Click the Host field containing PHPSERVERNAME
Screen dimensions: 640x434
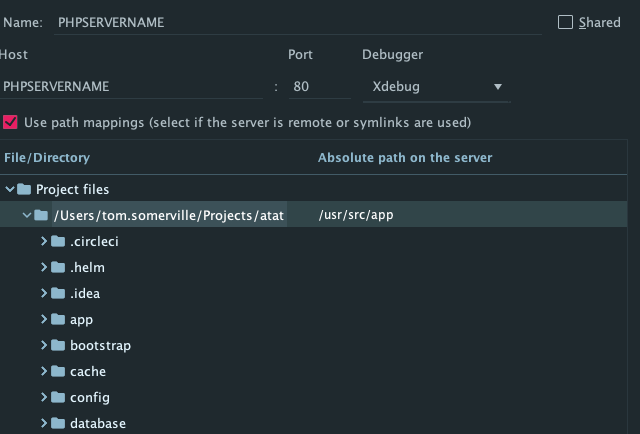click(131, 87)
